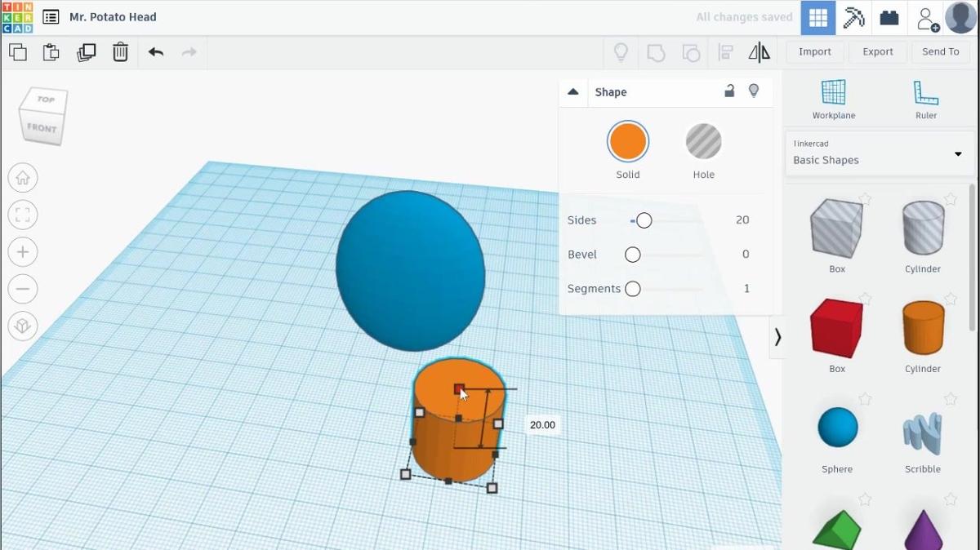
Task: Click the Paste tool icon
Action: point(51,52)
